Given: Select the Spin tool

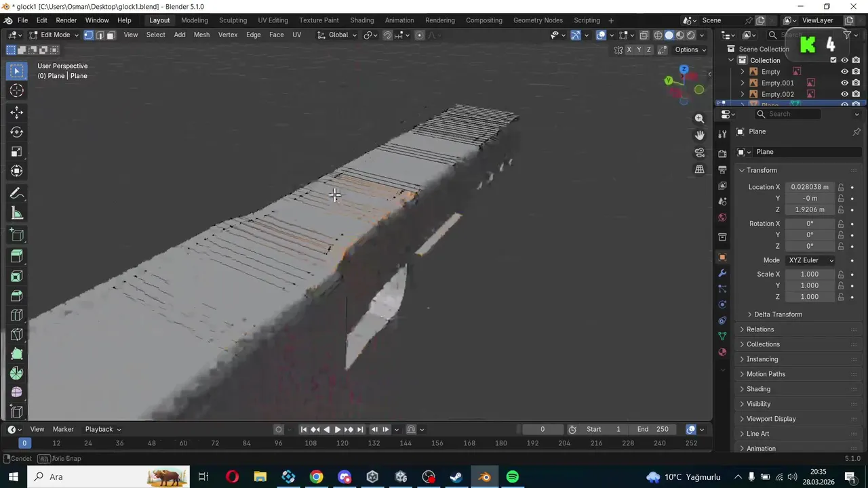Looking at the screenshot, I should pyautogui.click(x=17, y=373).
